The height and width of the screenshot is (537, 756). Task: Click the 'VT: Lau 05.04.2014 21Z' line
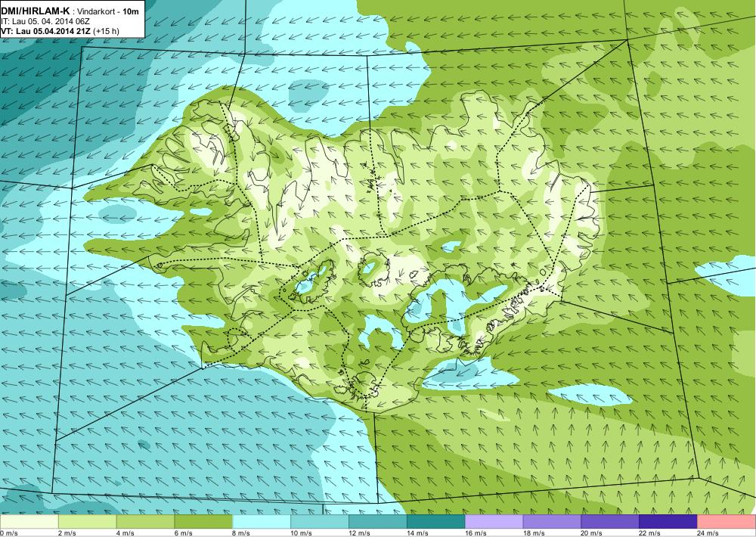(x=46, y=31)
